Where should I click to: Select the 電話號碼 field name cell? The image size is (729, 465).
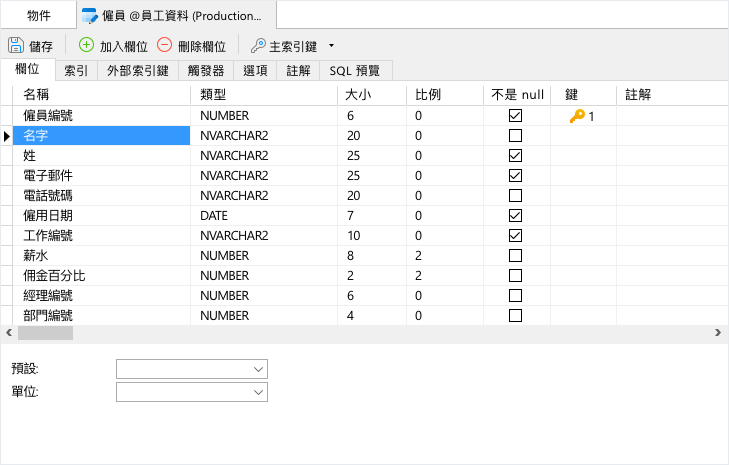click(101, 196)
